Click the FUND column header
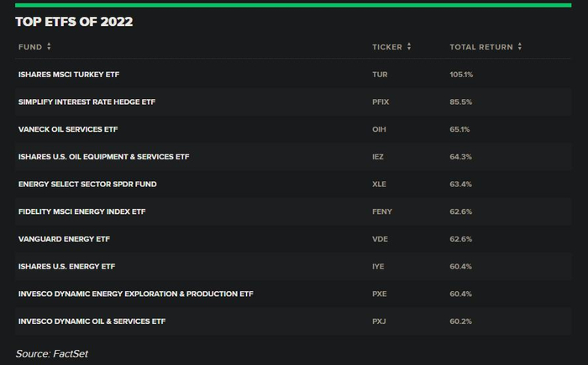 click(29, 47)
